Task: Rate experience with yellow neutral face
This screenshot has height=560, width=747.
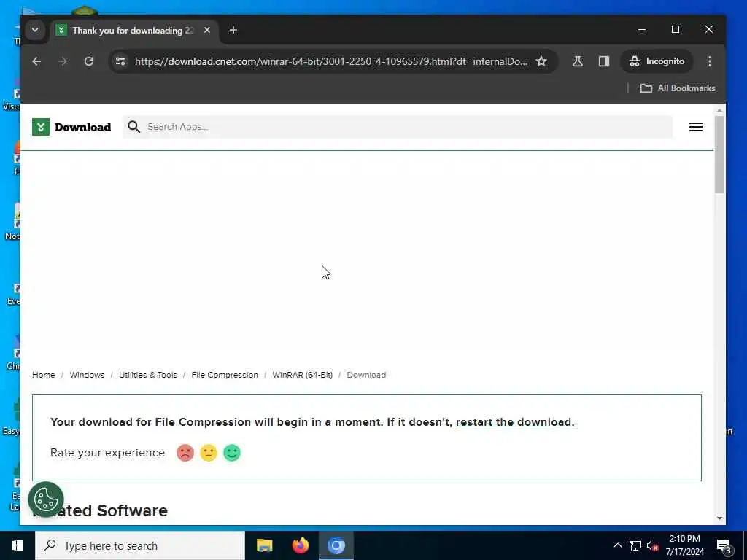Action: pos(209,453)
